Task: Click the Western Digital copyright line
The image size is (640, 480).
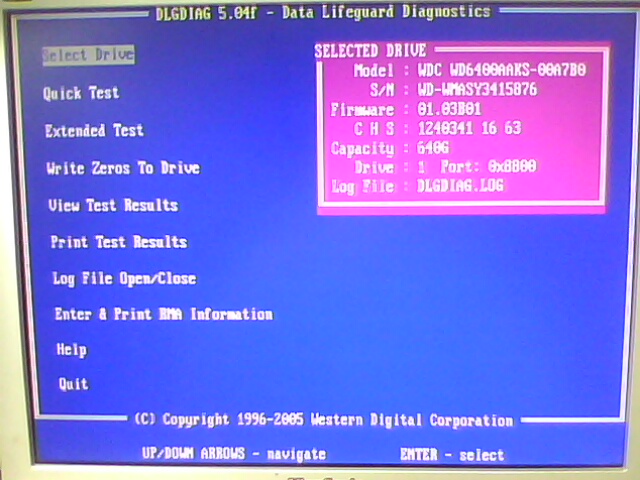Action: (x=324, y=420)
